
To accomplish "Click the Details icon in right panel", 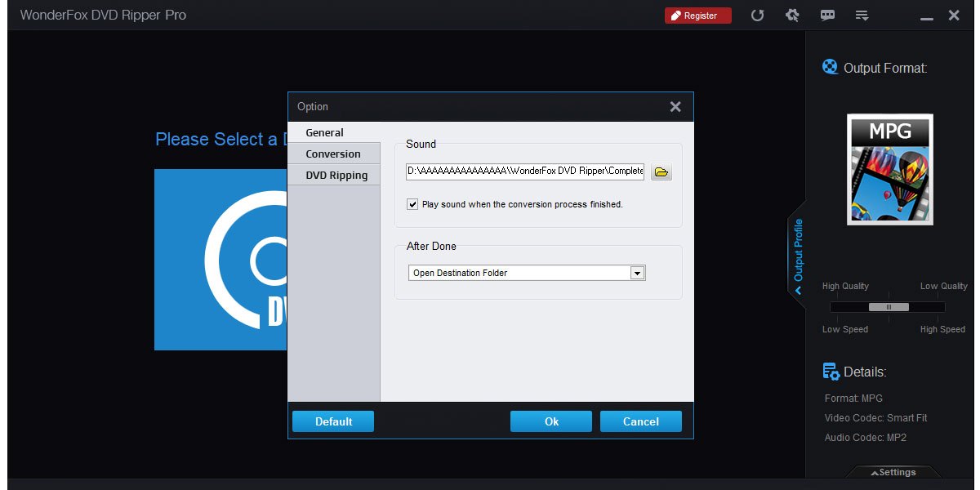I will [831, 371].
